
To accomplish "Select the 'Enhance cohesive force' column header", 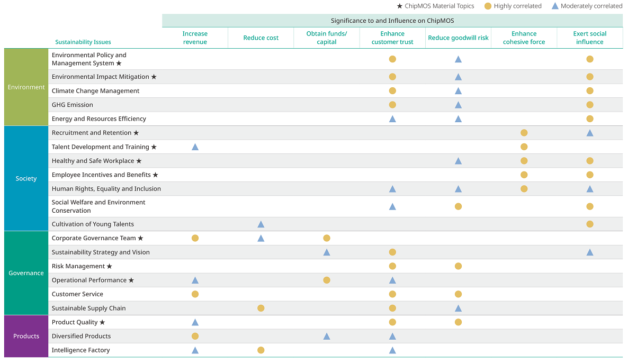I will (x=524, y=38).
